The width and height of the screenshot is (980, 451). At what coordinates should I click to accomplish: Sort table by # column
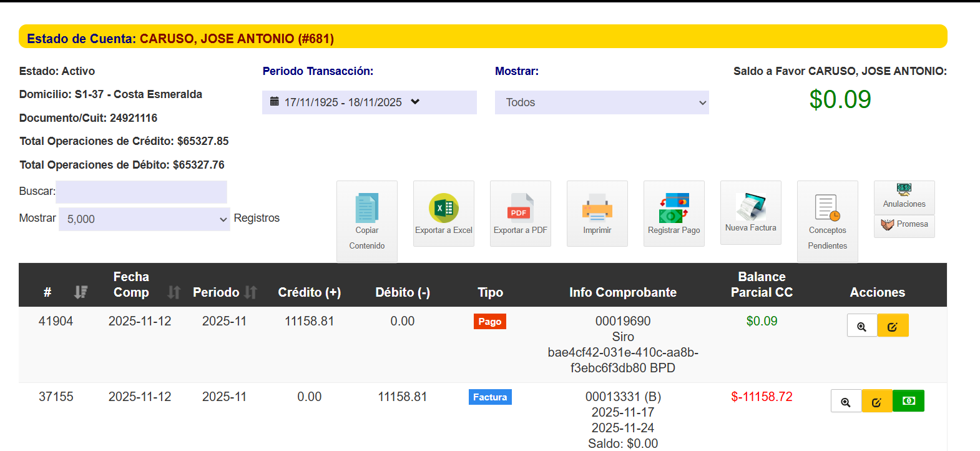(81, 292)
